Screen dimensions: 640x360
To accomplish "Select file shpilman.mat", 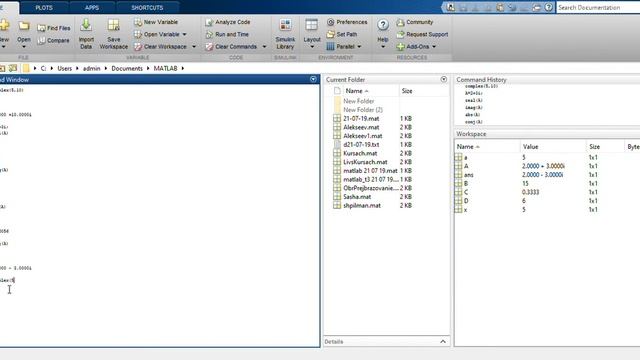I will (362, 205).
